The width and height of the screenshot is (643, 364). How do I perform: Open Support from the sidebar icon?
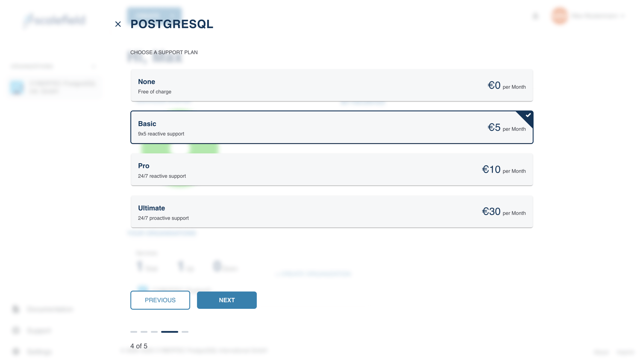click(16, 330)
